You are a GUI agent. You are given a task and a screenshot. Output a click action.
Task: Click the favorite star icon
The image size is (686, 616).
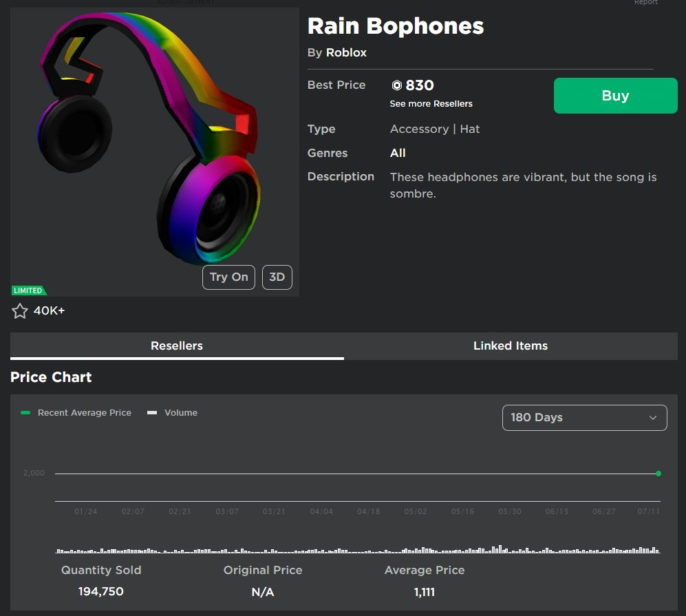click(20, 311)
